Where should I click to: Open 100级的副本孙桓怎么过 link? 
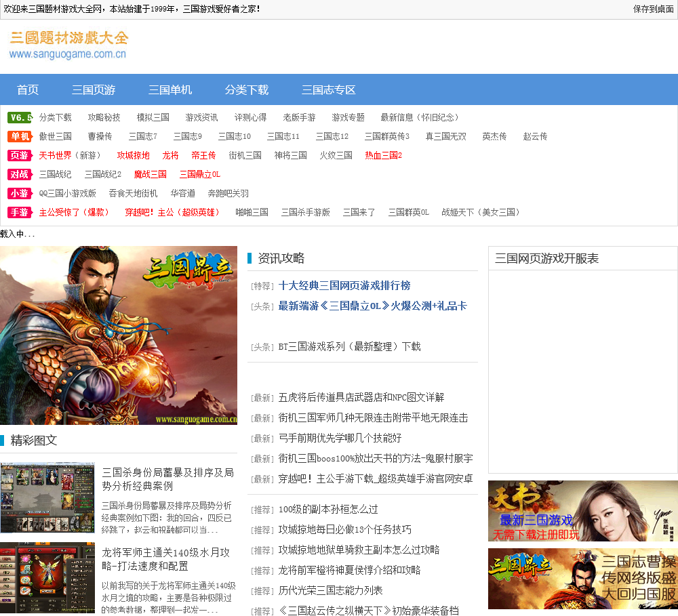[x=328, y=510]
